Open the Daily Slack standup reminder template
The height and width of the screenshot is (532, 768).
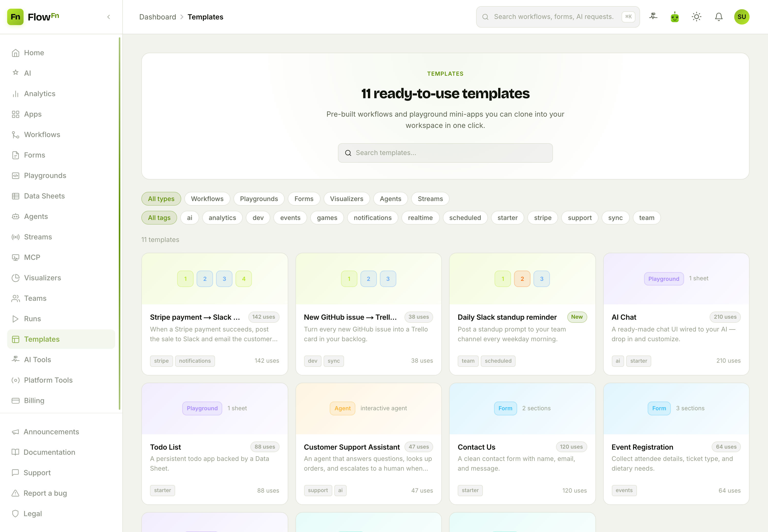[522, 314]
